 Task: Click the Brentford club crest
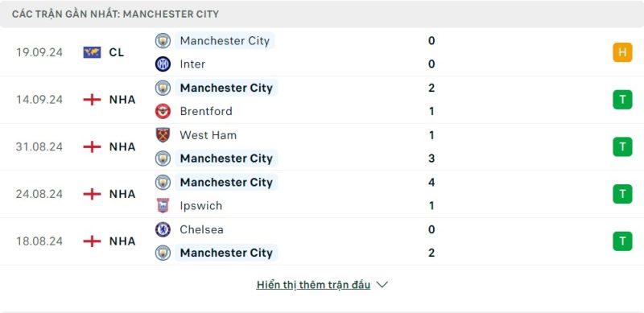click(x=163, y=111)
